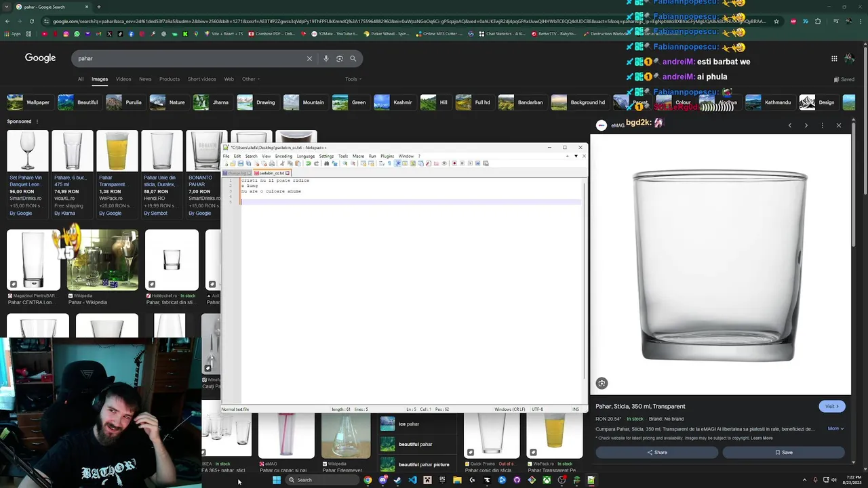Switch to the change.log tab in Notepad++
The width and height of the screenshot is (868, 488).
(x=237, y=173)
